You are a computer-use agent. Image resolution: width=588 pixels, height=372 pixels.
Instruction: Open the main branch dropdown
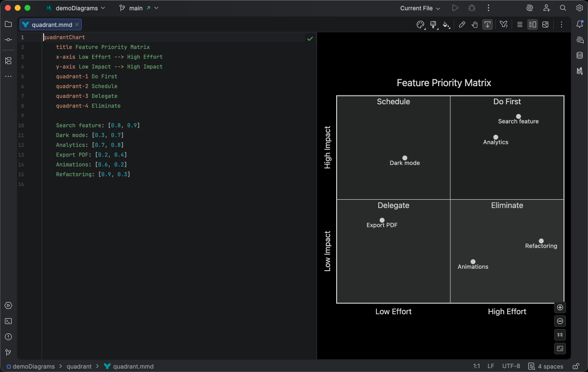click(139, 8)
